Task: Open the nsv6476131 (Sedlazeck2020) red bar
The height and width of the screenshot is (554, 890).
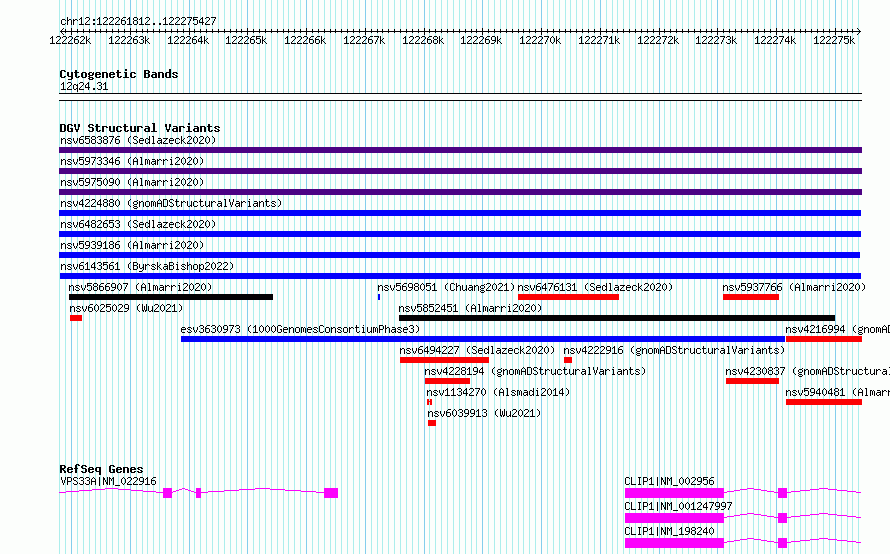Action: click(x=568, y=297)
